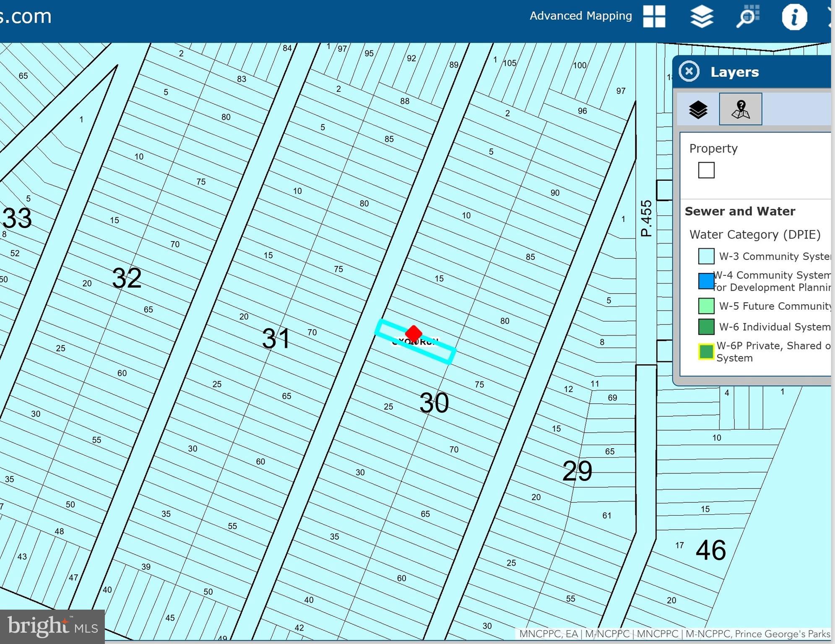Select the map legend tab
835x644 pixels.
(740, 109)
